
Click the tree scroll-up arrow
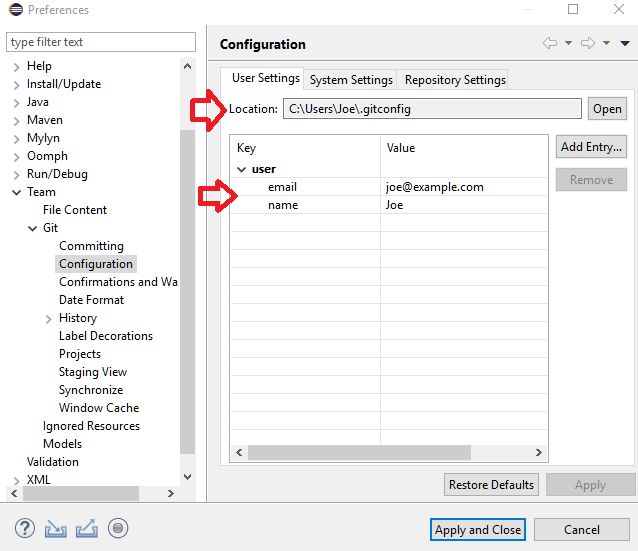187,66
